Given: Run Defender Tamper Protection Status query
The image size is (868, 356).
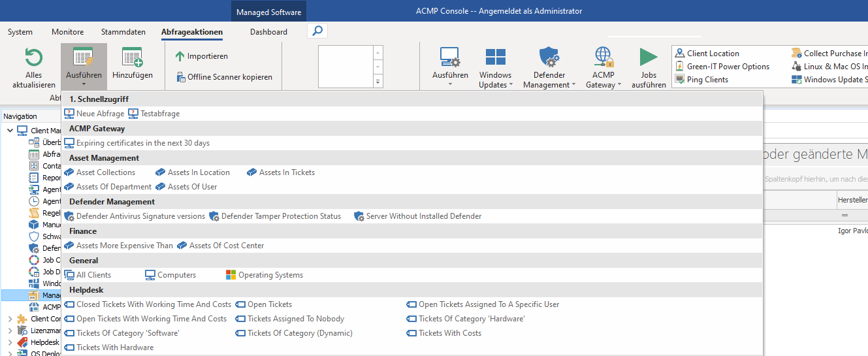Looking at the screenshot, I should click(x=275, y=216).
